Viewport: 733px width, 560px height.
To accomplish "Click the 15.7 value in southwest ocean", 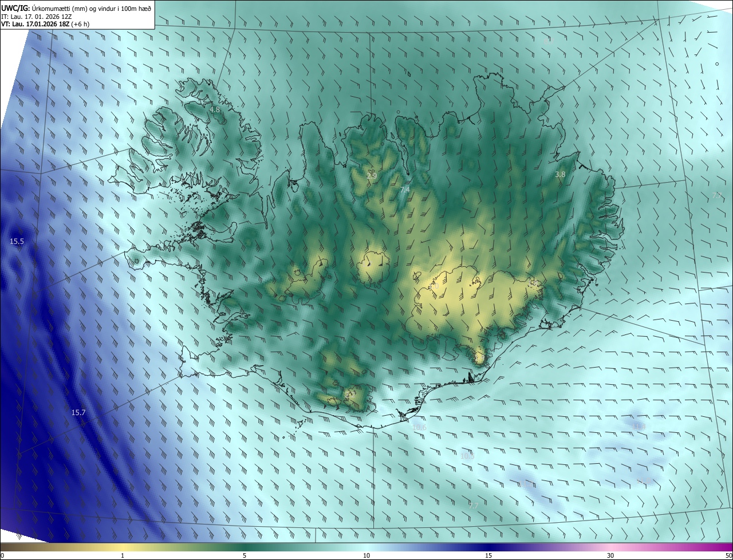I will 78,412.
